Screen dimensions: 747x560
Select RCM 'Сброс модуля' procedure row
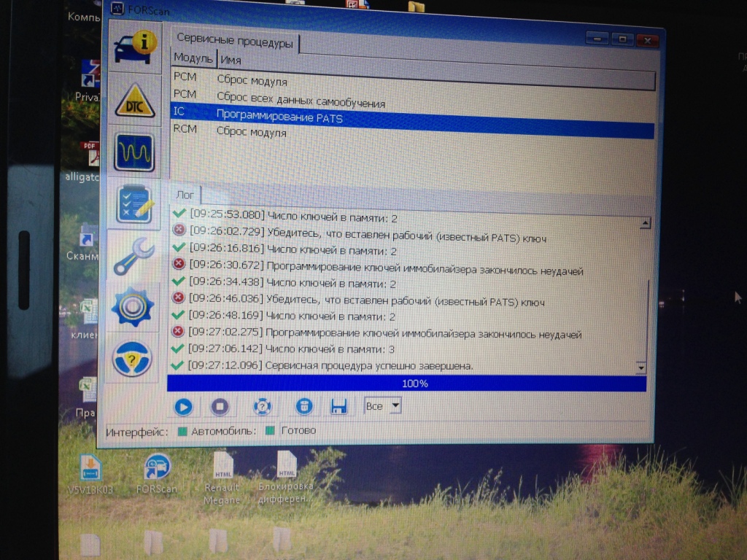tap(251, 133)
